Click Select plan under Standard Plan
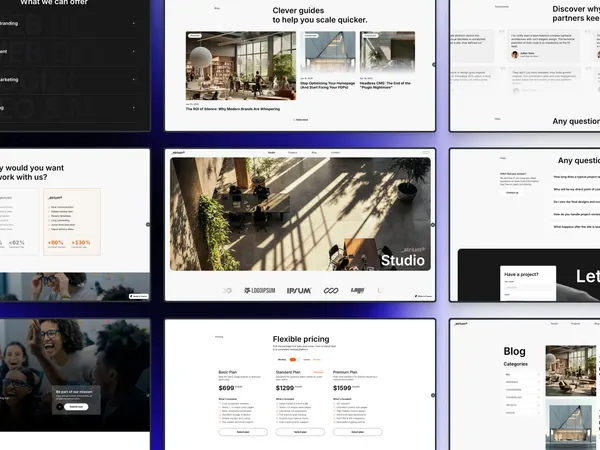This screenshot has height=450, width=600. pyautogui.click(x=300, y=432)
